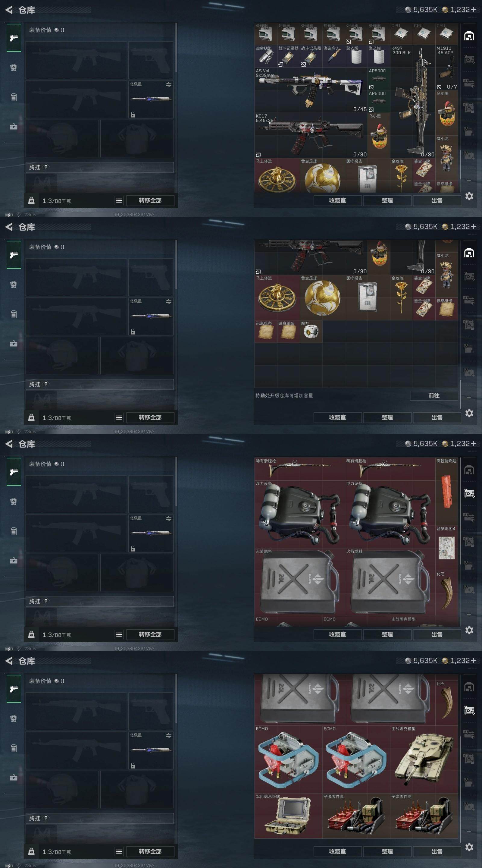Open 收藏室 beneath the AS Val warehouse view

(337, 200)
